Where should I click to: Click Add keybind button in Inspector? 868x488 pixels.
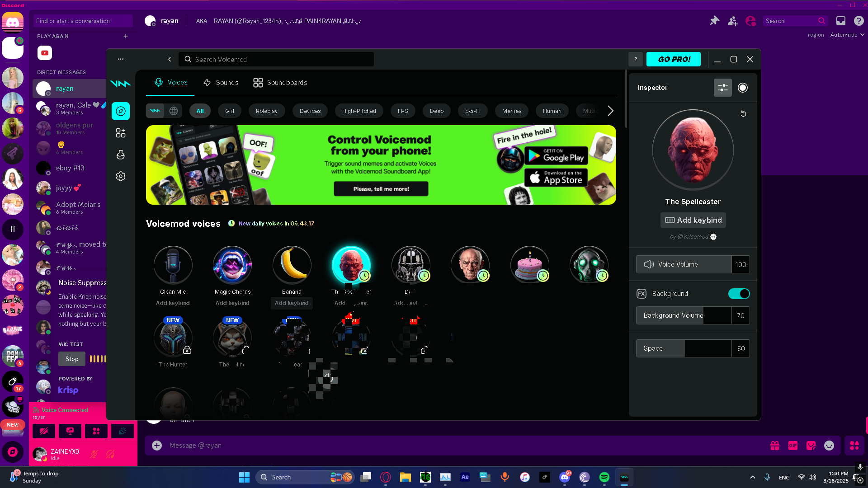tap(693, 220)
